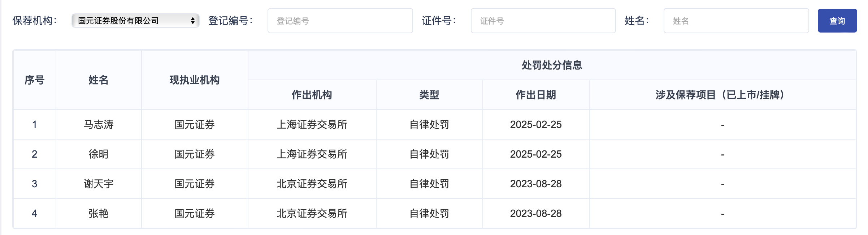Click the 姓名 table column header
868x235 pixels.
point(99,80)
